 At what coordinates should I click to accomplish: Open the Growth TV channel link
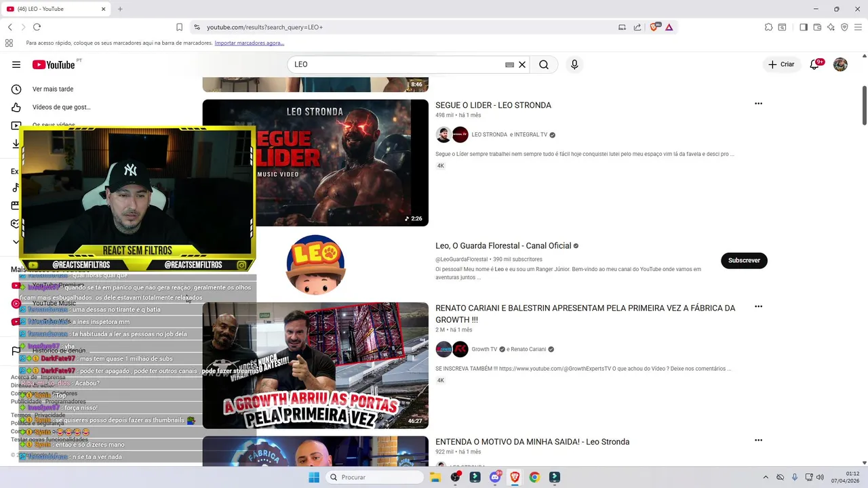484,349
